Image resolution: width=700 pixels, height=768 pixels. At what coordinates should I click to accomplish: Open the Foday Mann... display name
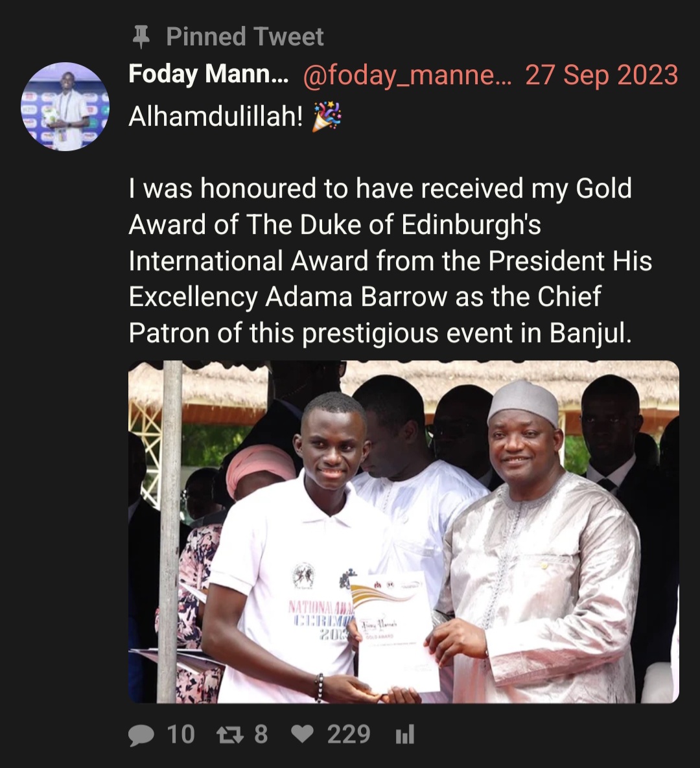(x=209, y=75)
